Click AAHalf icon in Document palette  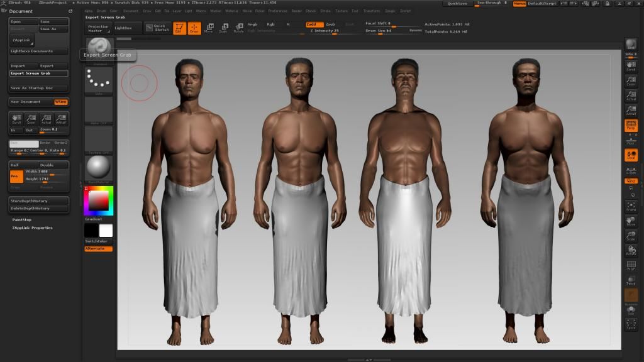(x=61, y=119)
